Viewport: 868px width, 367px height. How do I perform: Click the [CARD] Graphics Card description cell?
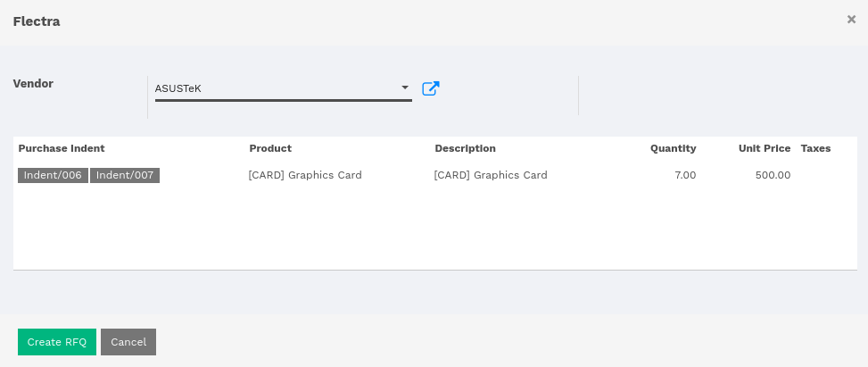point(491,175)
